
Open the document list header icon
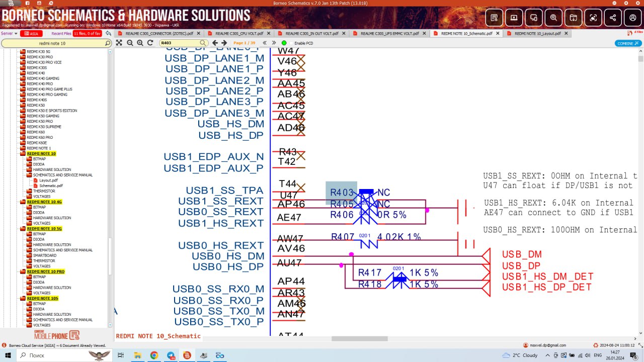click(x=494, y=18)
